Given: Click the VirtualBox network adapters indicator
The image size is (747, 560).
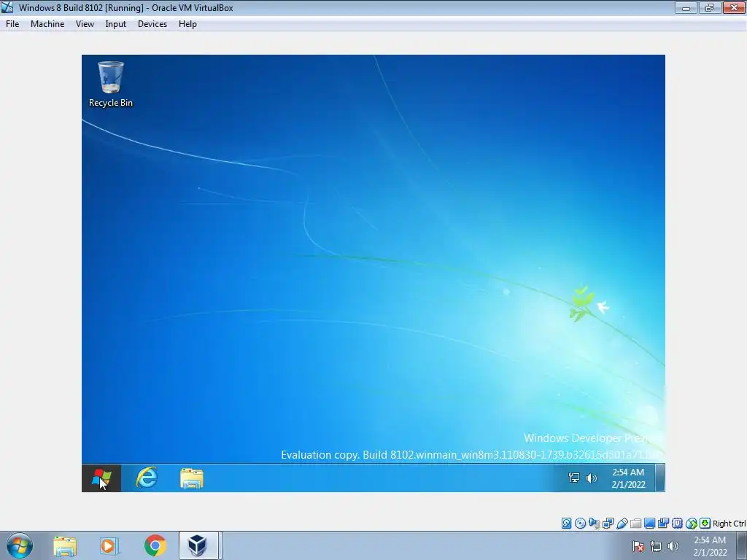Looking at the screenshot, I should coord(608,524).
